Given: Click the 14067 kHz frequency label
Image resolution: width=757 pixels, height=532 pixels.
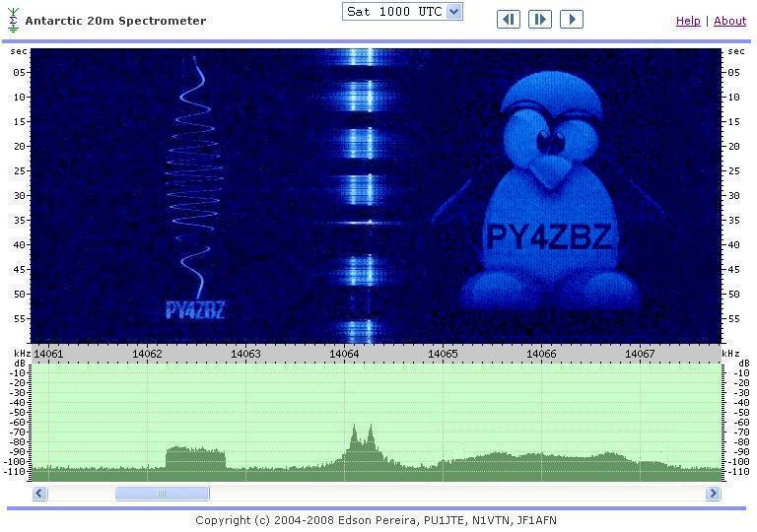Looking at the screenshot, I should 640,354.
